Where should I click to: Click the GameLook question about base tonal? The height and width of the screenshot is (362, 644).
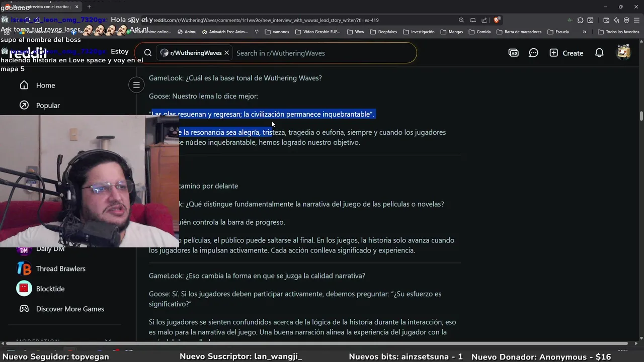(x=235, y=78)
